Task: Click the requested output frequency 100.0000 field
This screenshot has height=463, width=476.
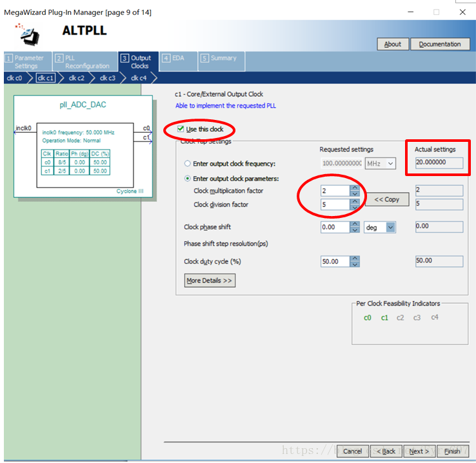Action: pyautogui.click(x=342, y=163)
